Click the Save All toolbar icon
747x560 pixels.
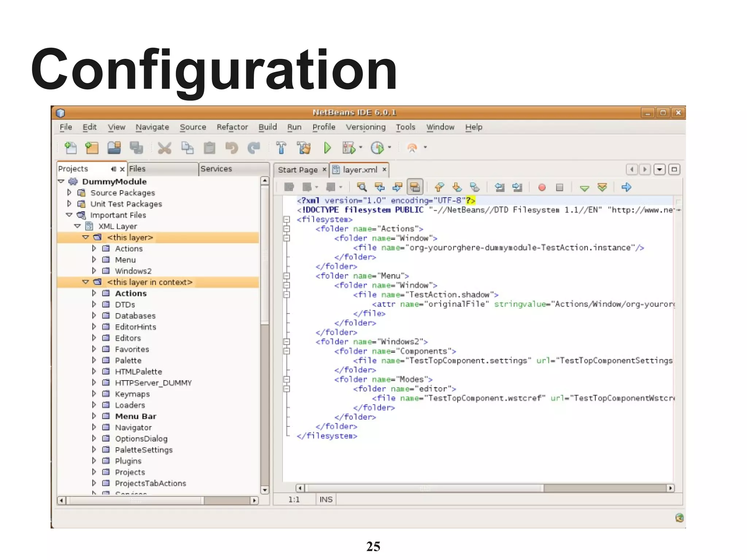(x=136, y=148)
